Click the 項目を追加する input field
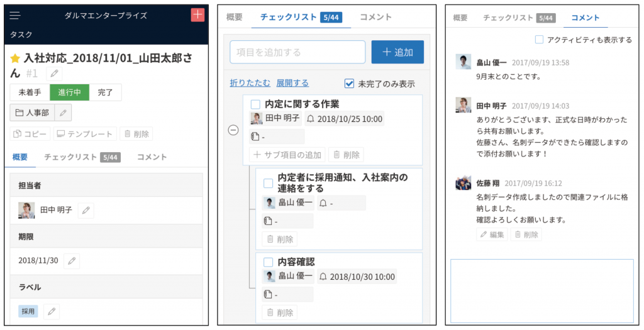 pos(297,52)
